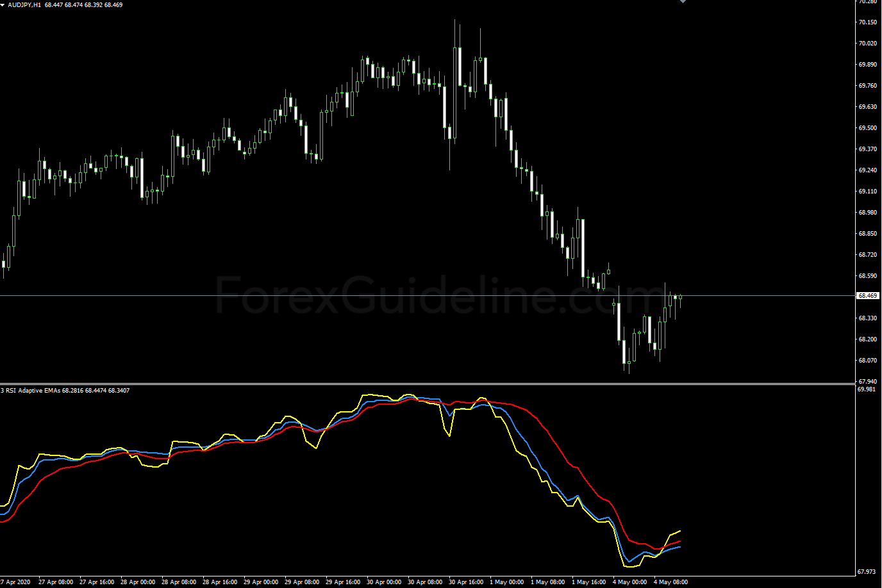Click the '28 Apr 16:00' time label
This screenshot has width=882, height=588.
pyautogui.click(x=220, y=582)
